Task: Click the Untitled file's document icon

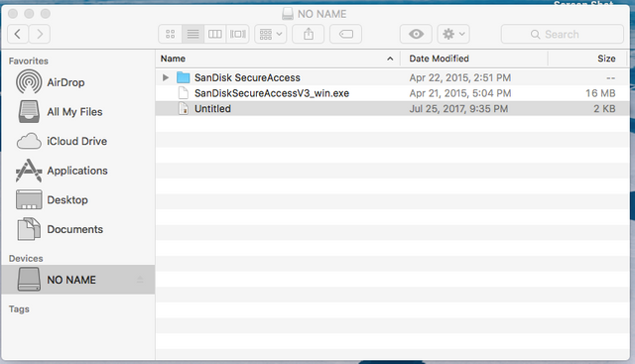Action: coord(184,108)
